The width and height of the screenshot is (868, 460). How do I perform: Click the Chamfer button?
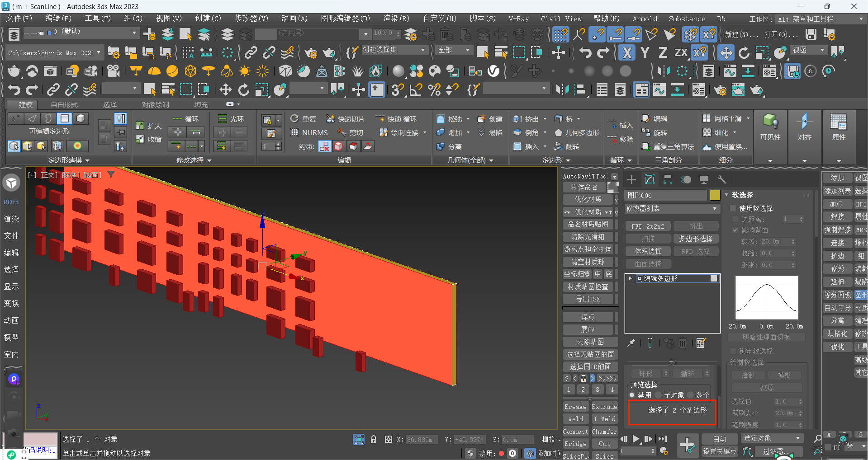[604, 432]
